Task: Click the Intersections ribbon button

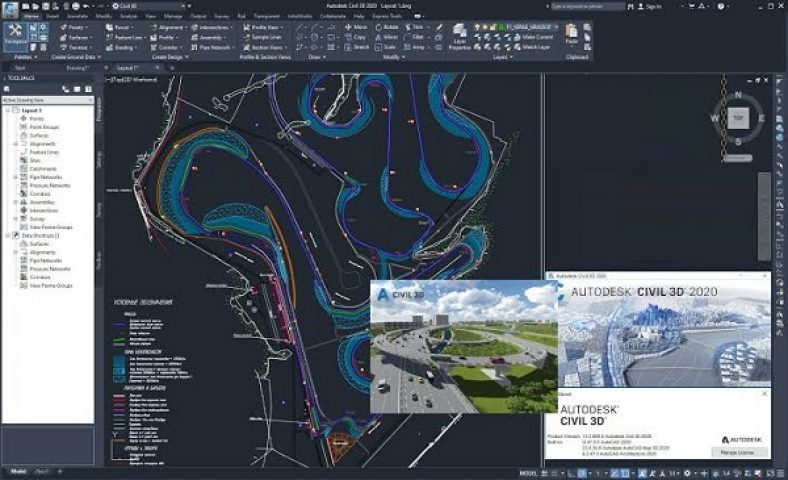Action: pos(211,27)
